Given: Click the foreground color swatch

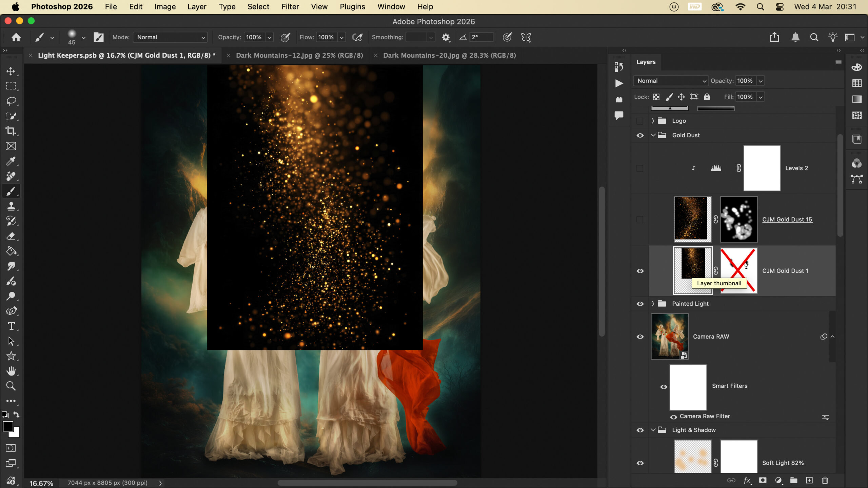Looking at the screenshot, I should pos(8,426).
